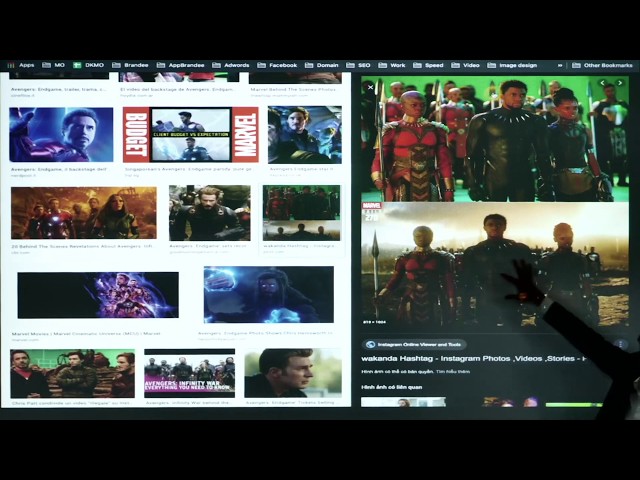
Task: Open the AppBrandee bookmark folder
Action: point(181,65)
